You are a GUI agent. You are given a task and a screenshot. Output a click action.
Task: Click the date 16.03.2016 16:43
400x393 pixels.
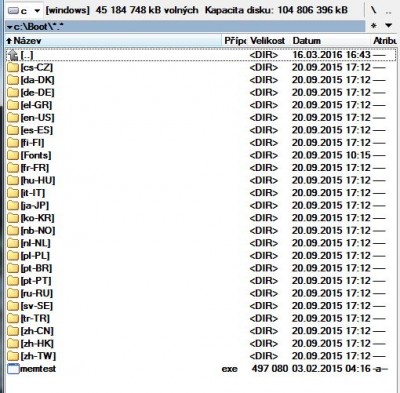[x=331, y=55]
